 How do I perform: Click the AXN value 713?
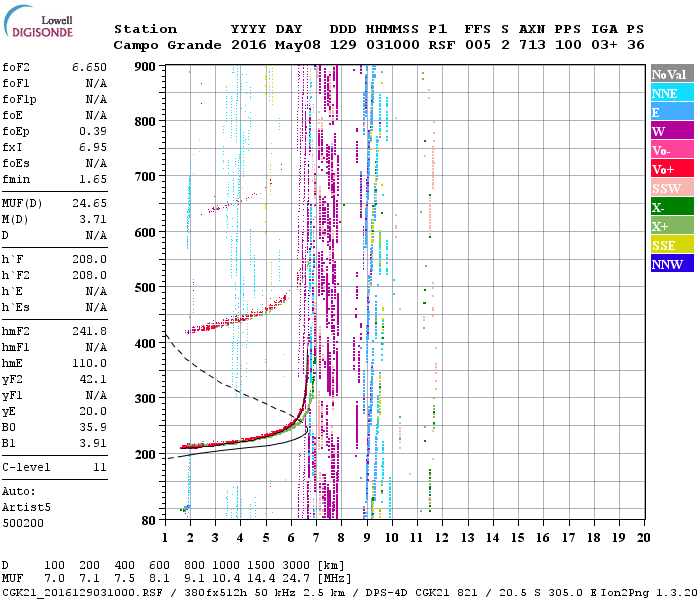[532, 45]
